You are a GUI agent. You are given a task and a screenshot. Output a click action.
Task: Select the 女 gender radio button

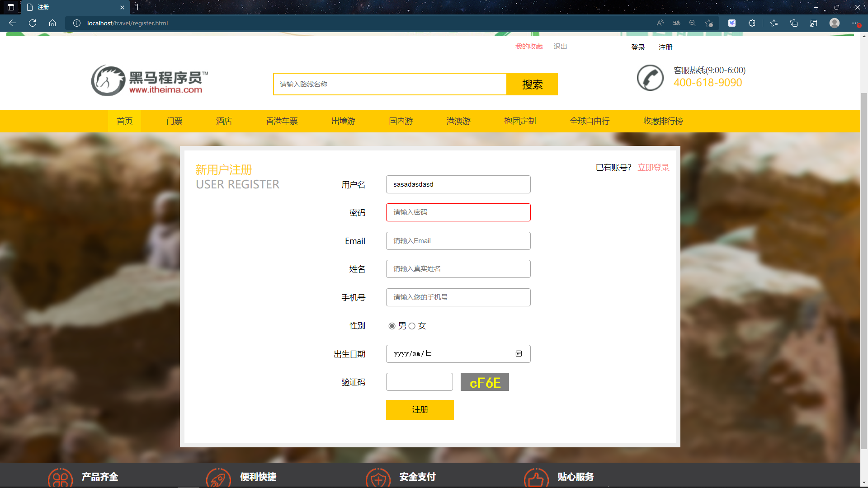click(412, 326)
